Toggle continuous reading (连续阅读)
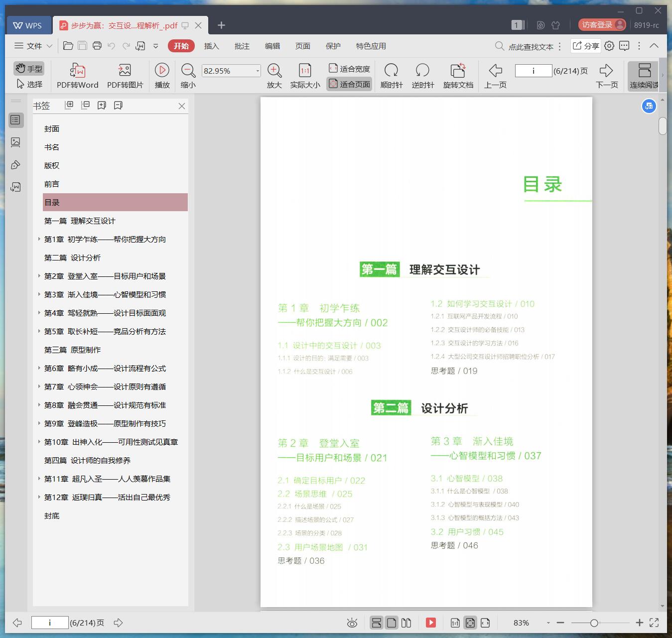The height and width of the screenshot is (638, 672). point(644,76)
